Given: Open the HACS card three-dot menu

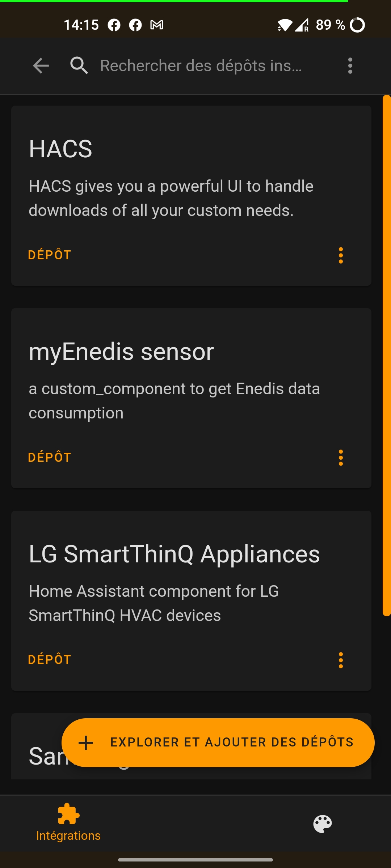Looking at the screenshot, I should point(341,255).
